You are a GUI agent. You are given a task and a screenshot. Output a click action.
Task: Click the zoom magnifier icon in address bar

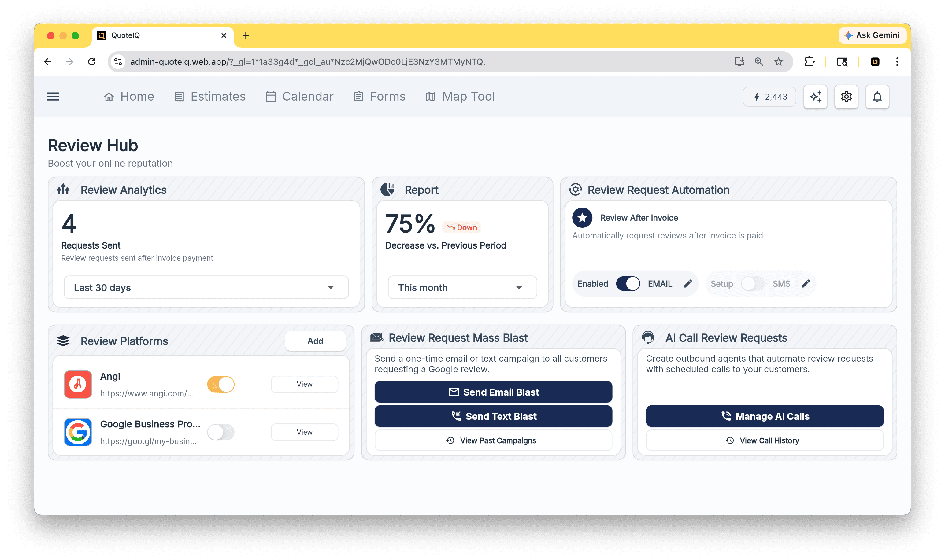coord(758,61)
